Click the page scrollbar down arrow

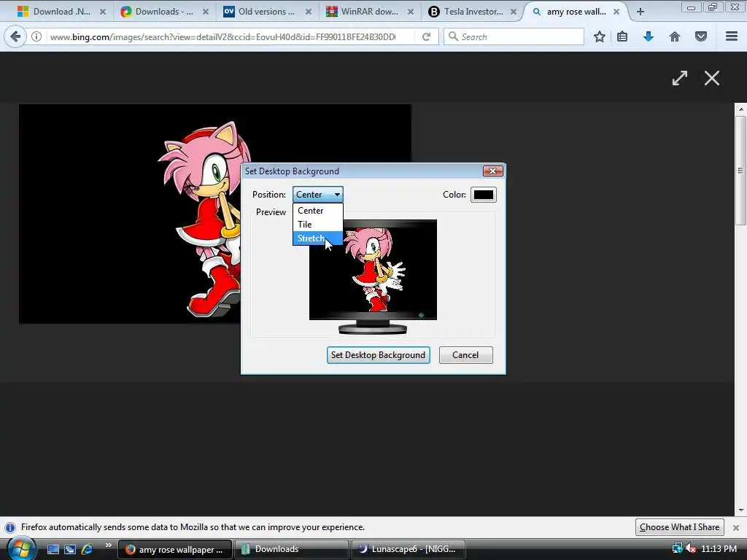coord(741,510)
